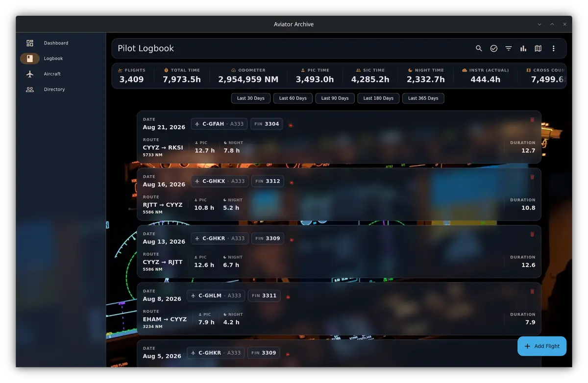Click the duration value 10.8
The width and height of the screenshot is (588, 383).
528,208
